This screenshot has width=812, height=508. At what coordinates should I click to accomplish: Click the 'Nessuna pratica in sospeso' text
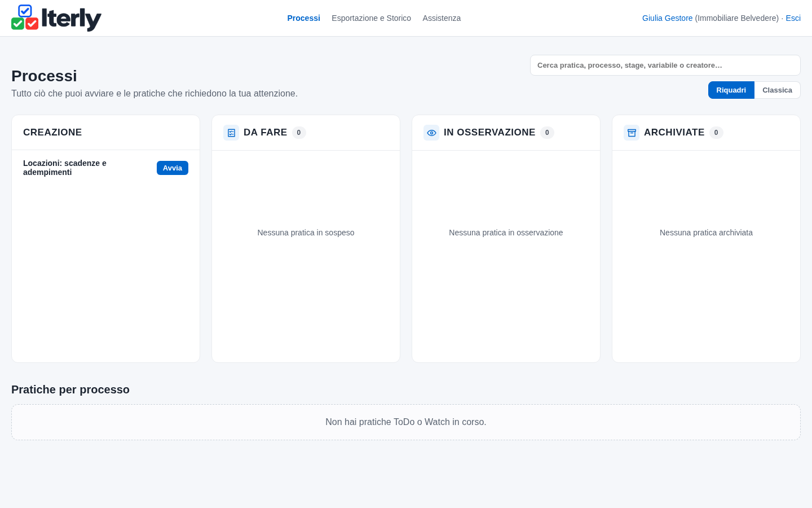pos(306,233)
